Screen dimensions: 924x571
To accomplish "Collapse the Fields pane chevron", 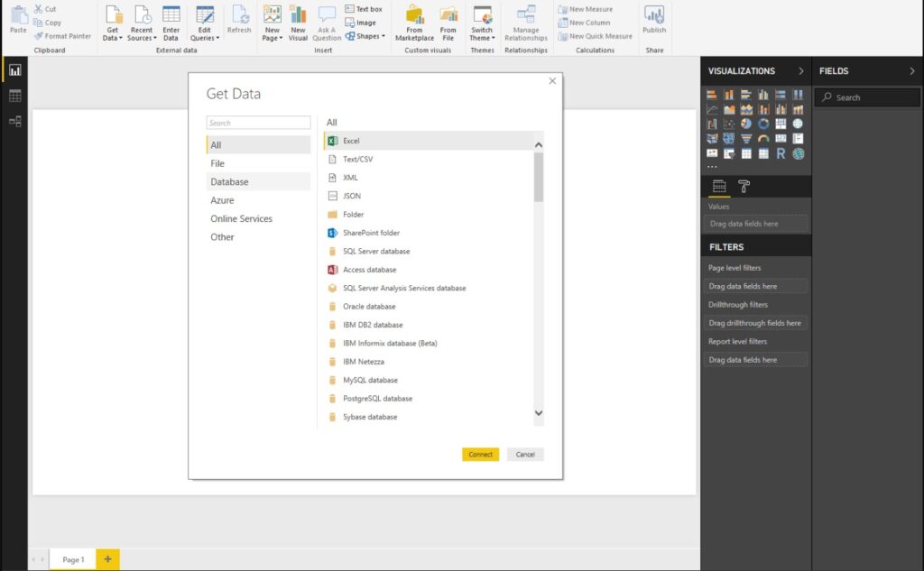I will [x=912, y=71].
